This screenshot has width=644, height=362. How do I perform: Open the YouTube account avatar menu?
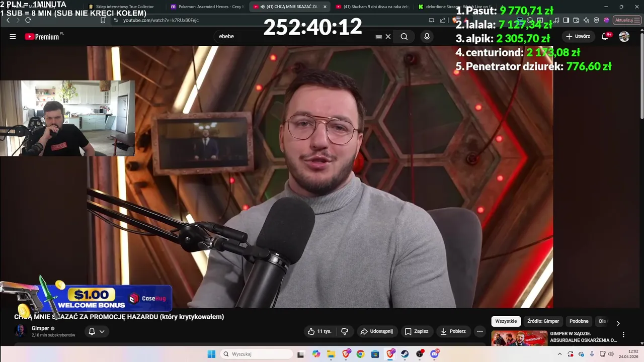coord(624,37)
